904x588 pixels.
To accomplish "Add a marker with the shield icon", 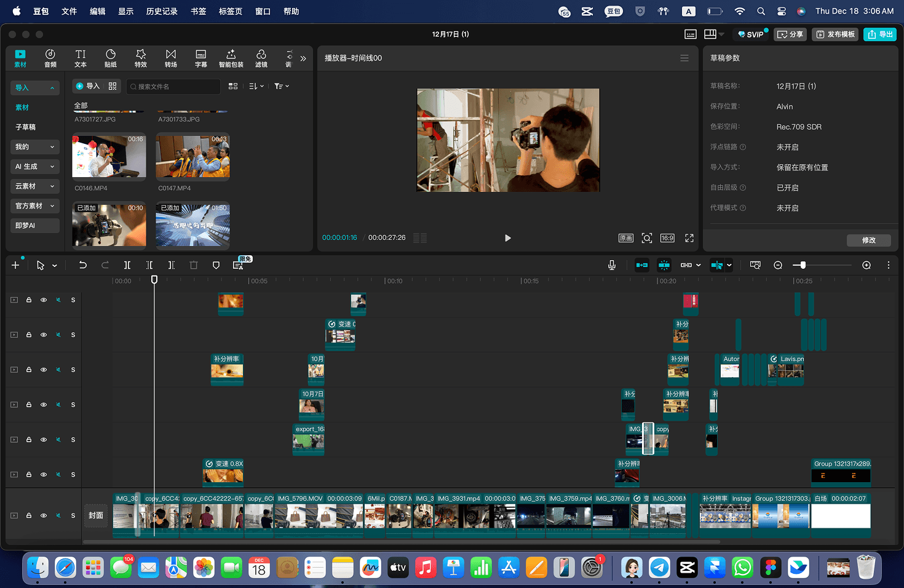I will (216, 265).
